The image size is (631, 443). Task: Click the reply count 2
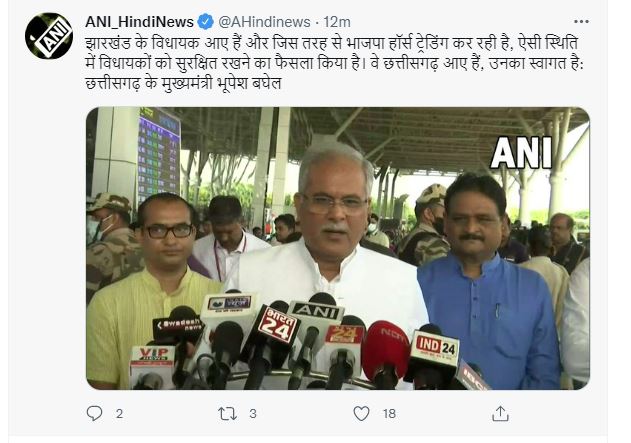[x=119, y=414]
